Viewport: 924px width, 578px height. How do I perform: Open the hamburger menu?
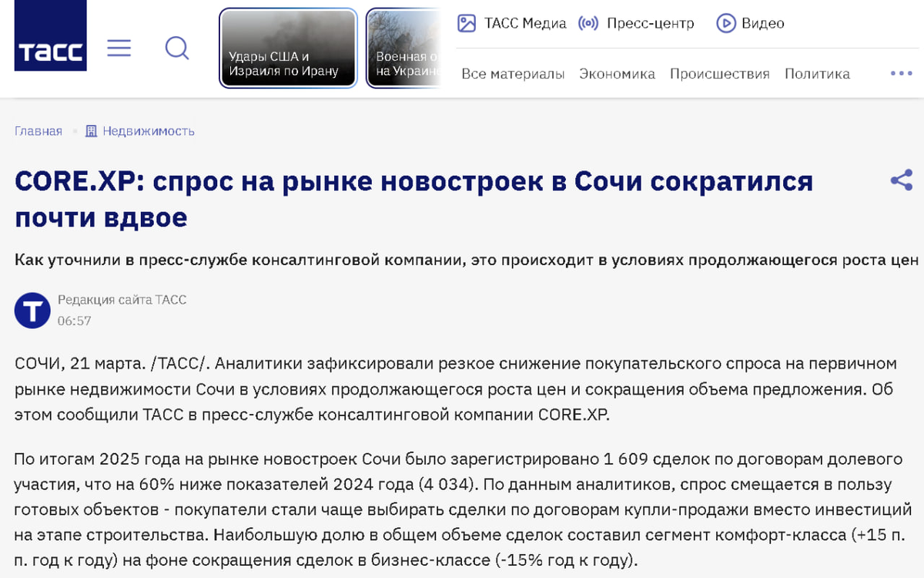pyautogui.click(x=119, y=49)
